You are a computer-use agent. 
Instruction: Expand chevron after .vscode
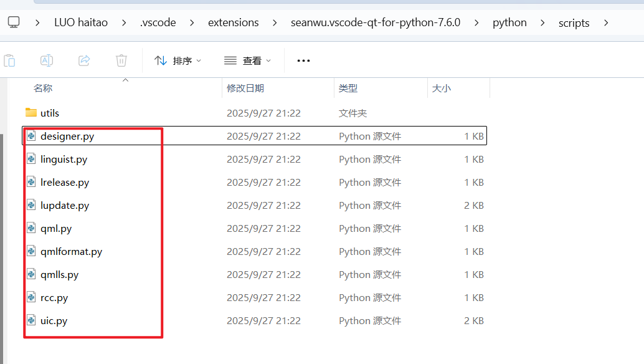click(192, 22)
